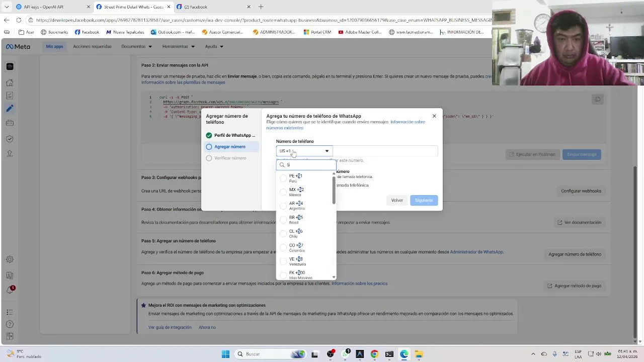Open the dashboard home icon in the sidebar
The image size is (644, 362).
pos(10,82)
